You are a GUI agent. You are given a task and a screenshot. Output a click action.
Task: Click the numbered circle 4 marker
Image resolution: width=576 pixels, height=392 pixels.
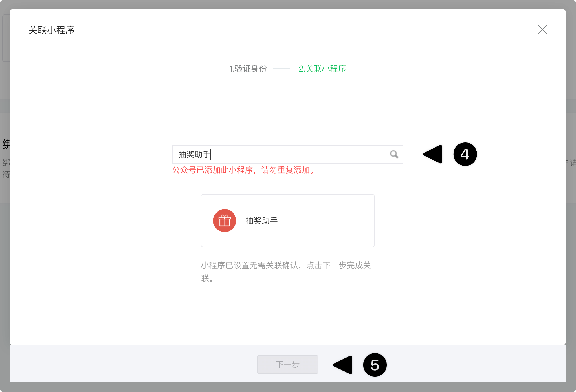(x=465, y=154)
